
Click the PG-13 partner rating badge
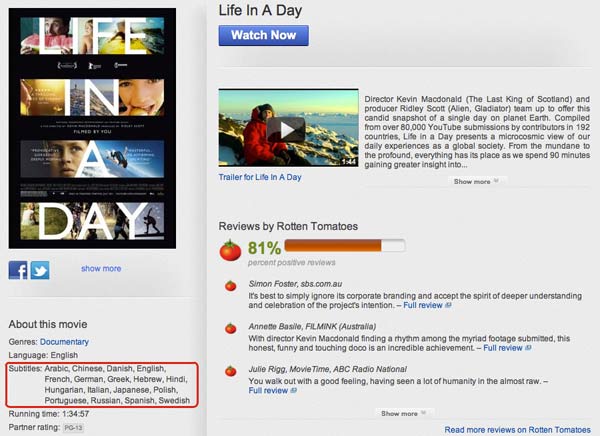point(73,428)
